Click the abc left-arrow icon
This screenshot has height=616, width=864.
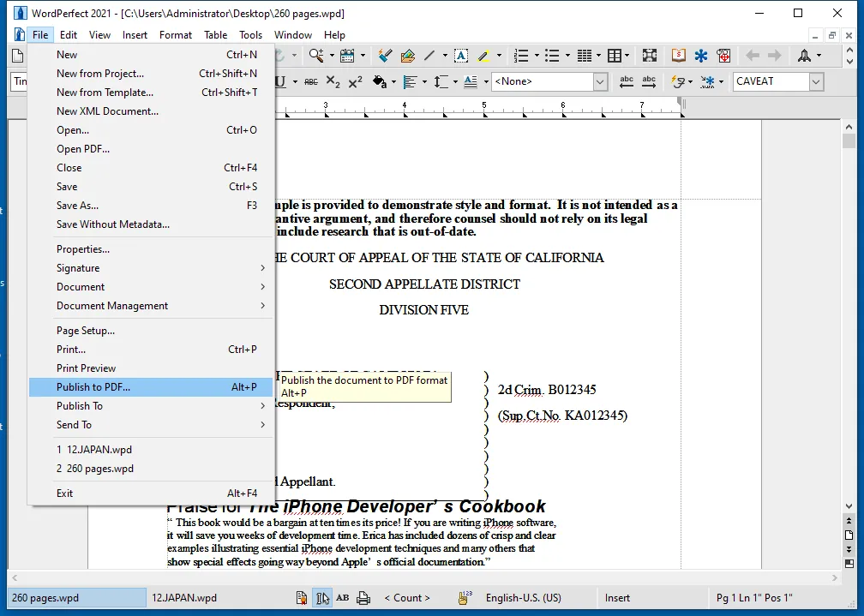click(x=627, y=81)
